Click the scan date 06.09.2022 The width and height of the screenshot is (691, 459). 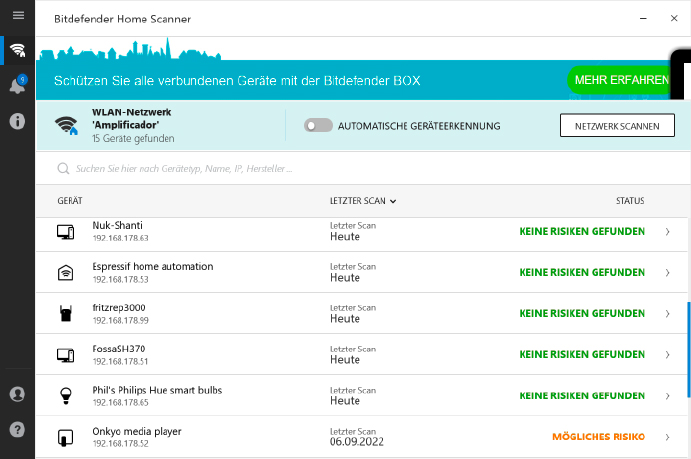(357, 442)
